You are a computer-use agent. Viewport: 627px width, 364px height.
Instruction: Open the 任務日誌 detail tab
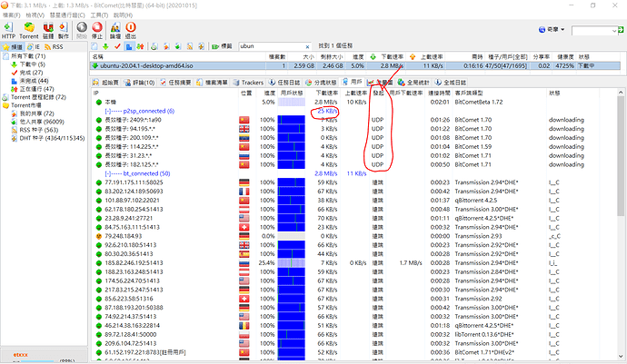tap(284, 83)
